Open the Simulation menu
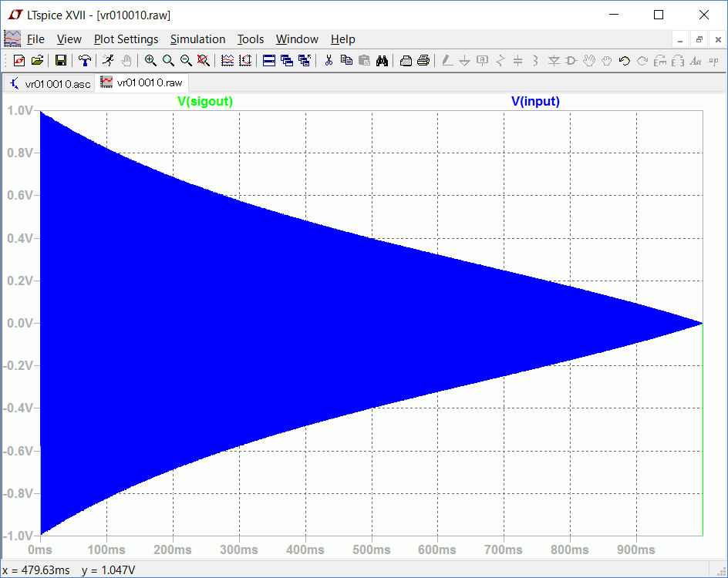This screenshot has height=578, width=728. tap(197, 39)
